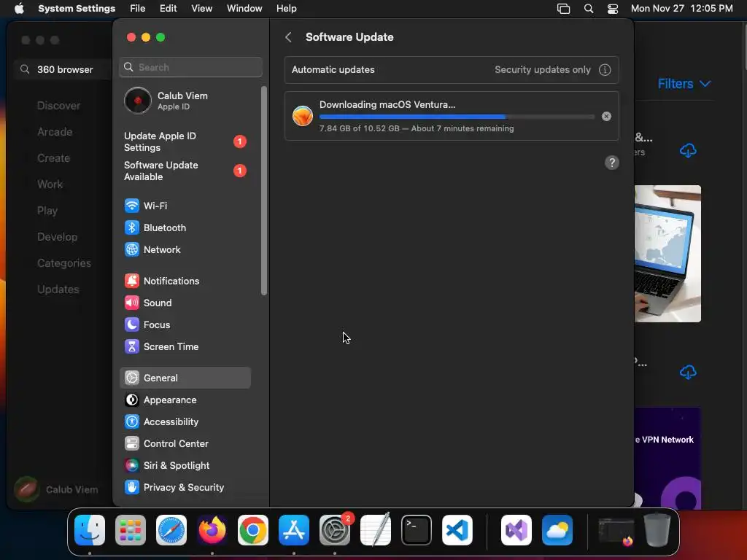This screenshot has height=560, width=747.
Task: Open Finder from the Dock
Action: (x=90, y=530)
